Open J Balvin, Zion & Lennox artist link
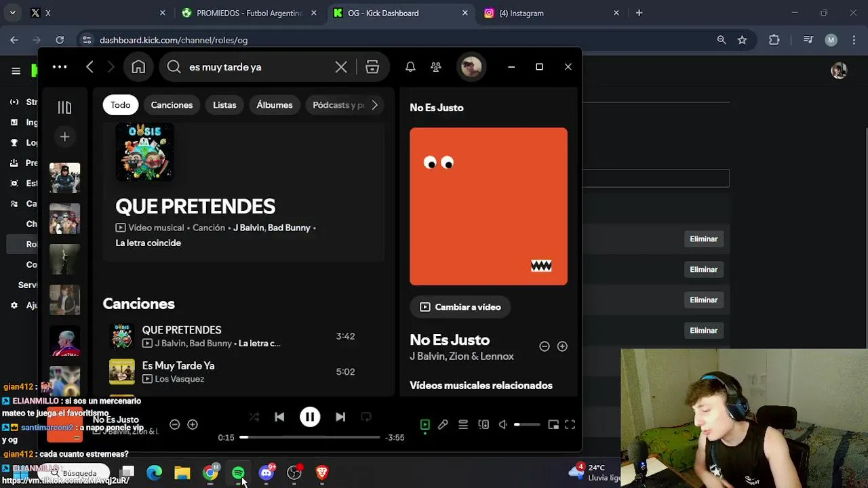The height and width of the screenshot is (488, 868). 462,357
